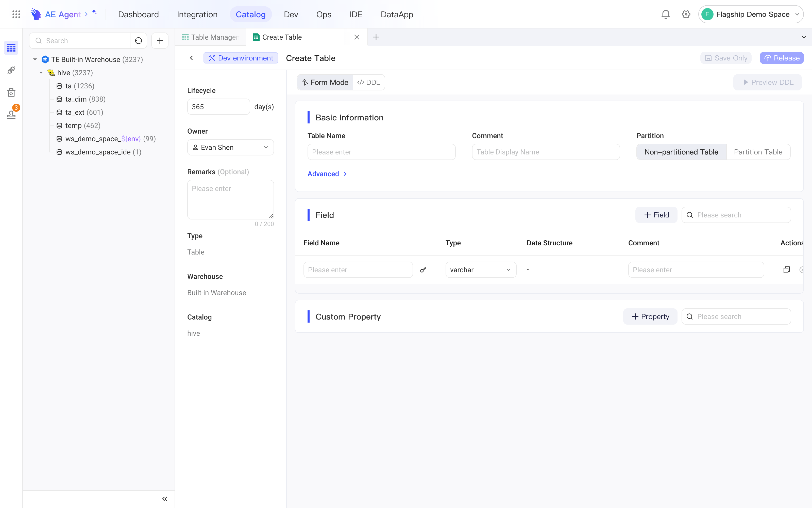Add a new Field

pyautogui.click(x=656, y=215)
